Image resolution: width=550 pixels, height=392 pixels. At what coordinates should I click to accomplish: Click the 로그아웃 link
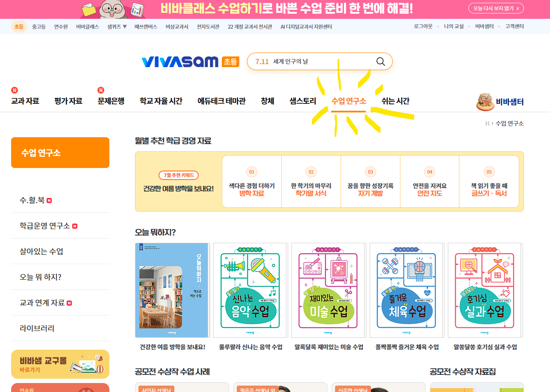(x=423, y=27)
